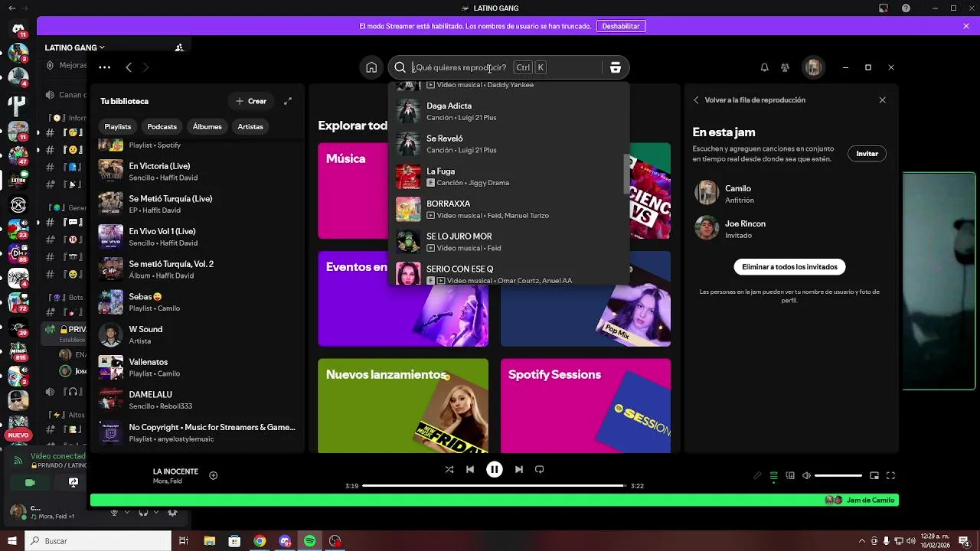Open the three-dot Spotify app menu
Image resolution: width=980 pixels, height=551 pixels.
point(105,67)
